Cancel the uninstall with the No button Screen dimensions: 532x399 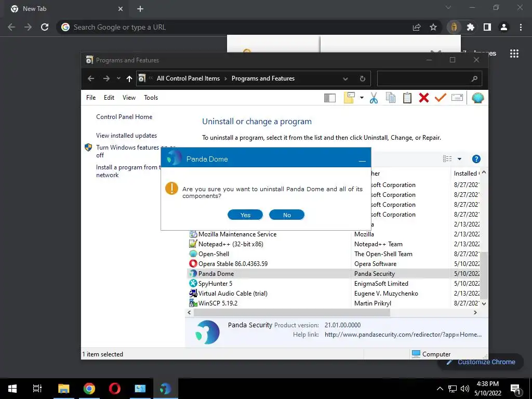[x=287, y=215]
